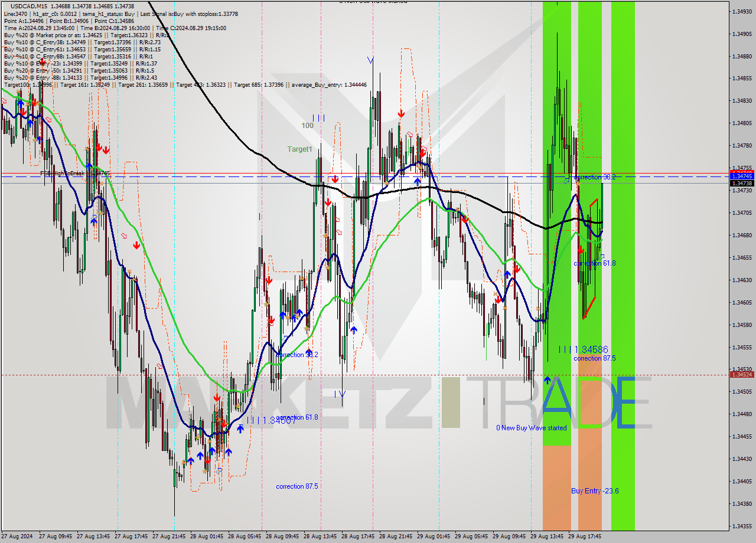This screenshot has height=543, width=756.
Task: Click the green '100' label above Target1
Action: (x=307, y=126)
